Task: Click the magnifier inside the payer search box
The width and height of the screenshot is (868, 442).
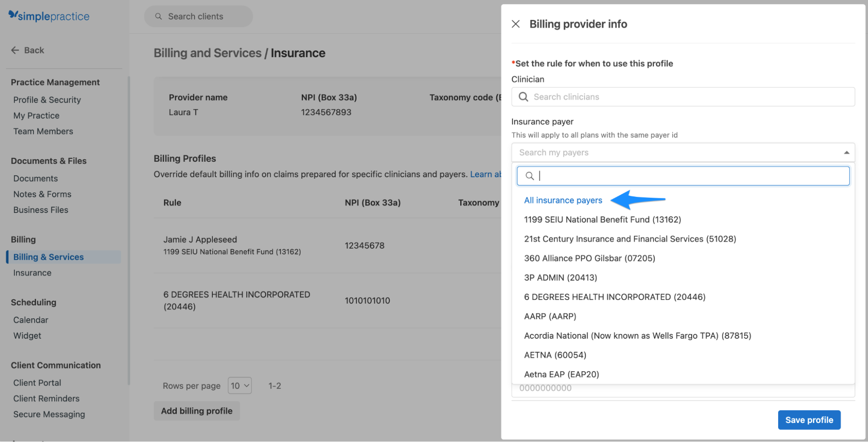Action: tap(530, 176)
